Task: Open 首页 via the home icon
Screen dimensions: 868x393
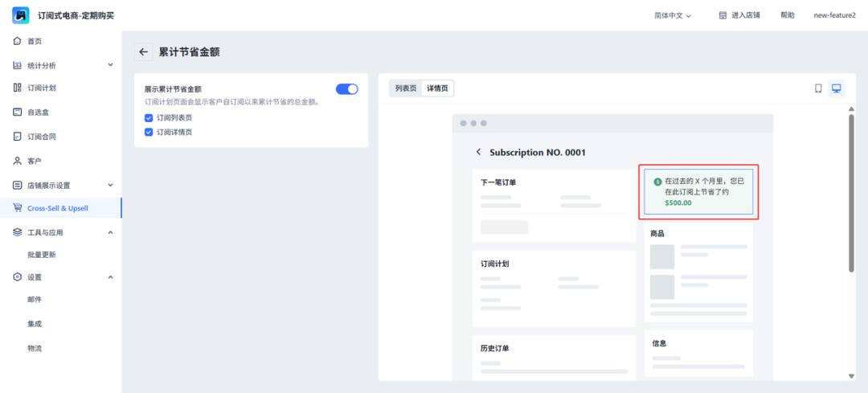Action: pos(18,41)
